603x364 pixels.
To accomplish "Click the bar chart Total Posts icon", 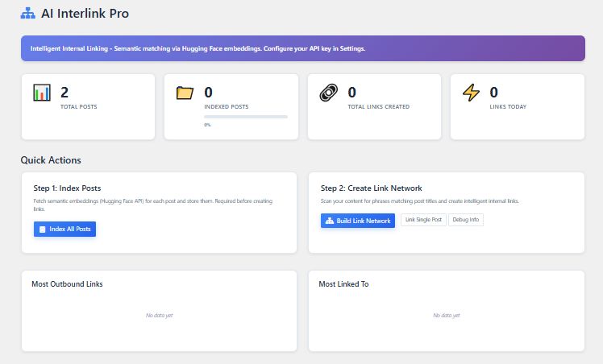I will [42, 93].
